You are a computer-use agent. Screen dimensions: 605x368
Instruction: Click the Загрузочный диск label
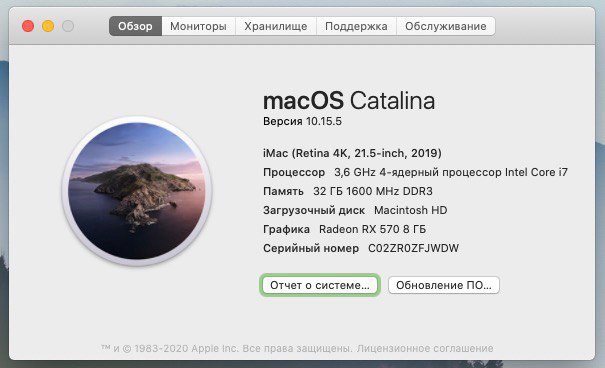point(314,211)
